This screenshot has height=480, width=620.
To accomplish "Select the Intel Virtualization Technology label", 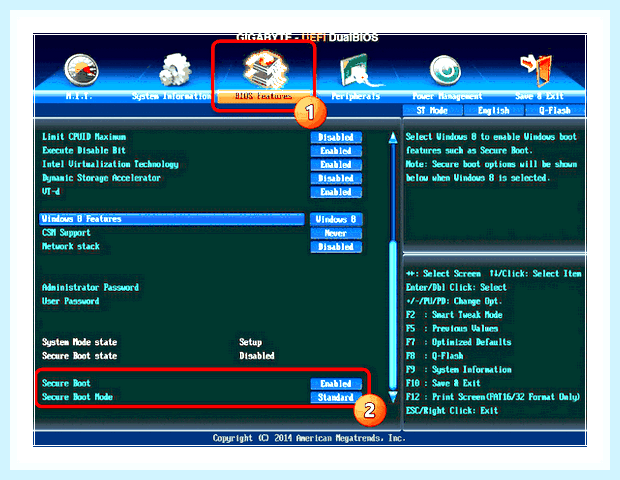I will point(110,164).
